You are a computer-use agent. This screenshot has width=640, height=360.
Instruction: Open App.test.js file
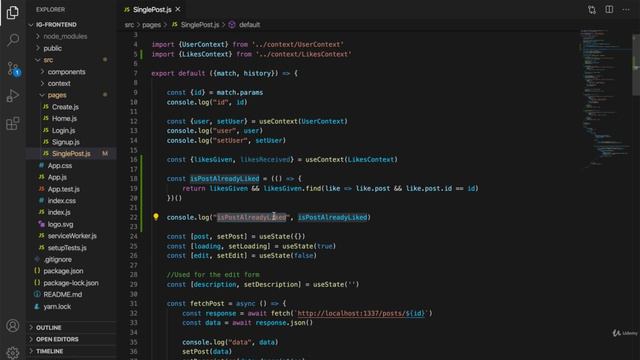(63, 189)
